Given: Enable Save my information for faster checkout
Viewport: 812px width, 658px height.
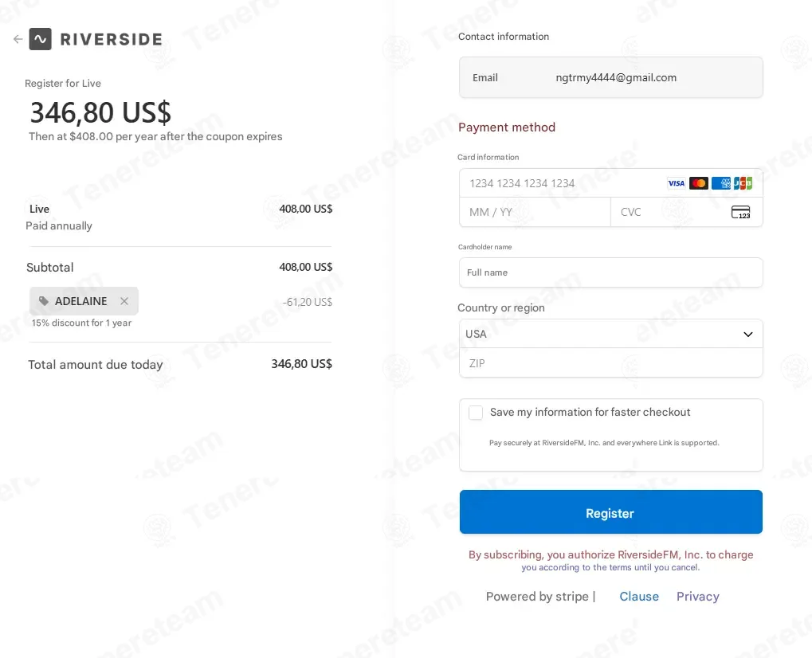Looking at the screenshot, I should 476,413.
